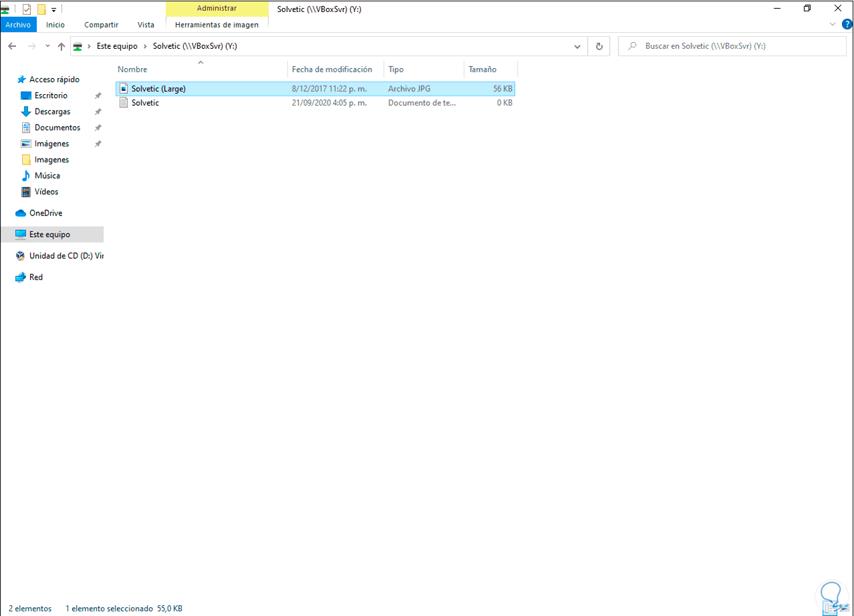Select the Solvetic (Large) file name
The height and width of the screenshot is (616, 854).
tap(158, 89)
